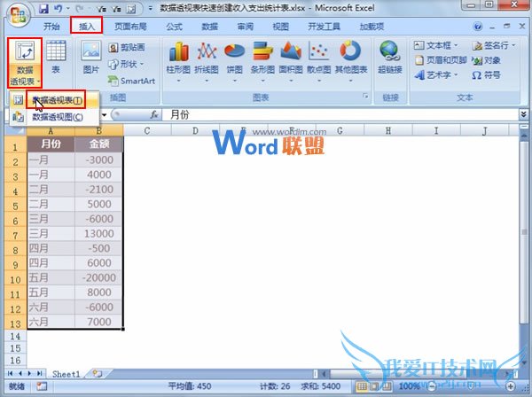This screenshot has height=397, width=532.
Task: Go to last sheet navigation arrow
Action: pyautogui.click(x=40, y=374)
